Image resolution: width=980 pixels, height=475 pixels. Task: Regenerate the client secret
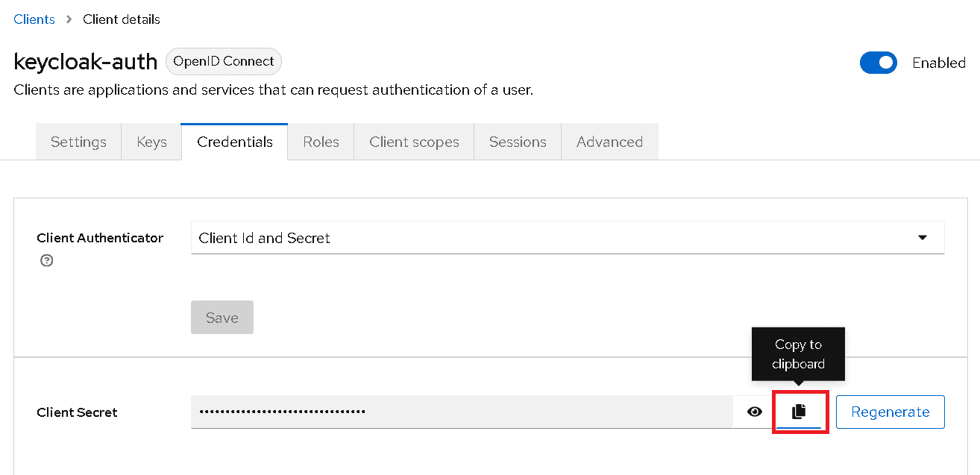(890, 412)
